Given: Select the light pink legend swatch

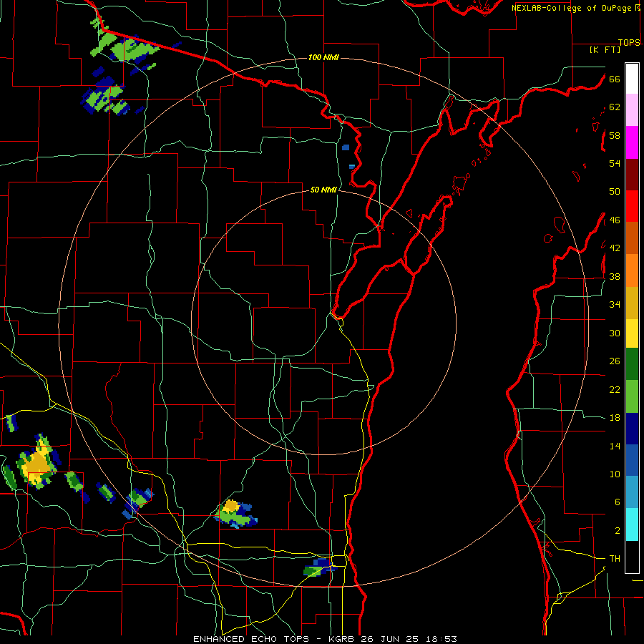Looking at the screenshot, I should pyautogui.click(x=632, y=109).
